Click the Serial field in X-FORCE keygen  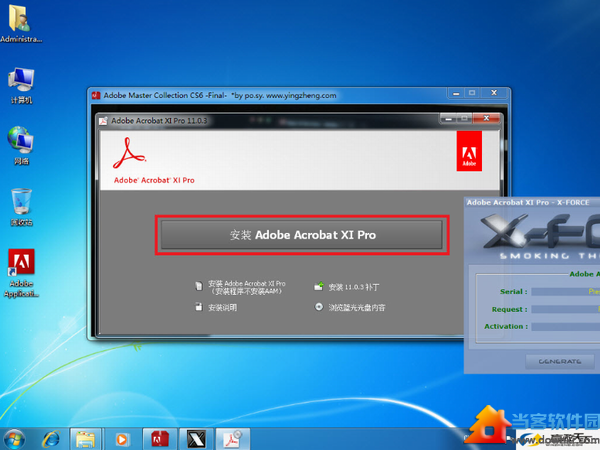tap(566, 292)
